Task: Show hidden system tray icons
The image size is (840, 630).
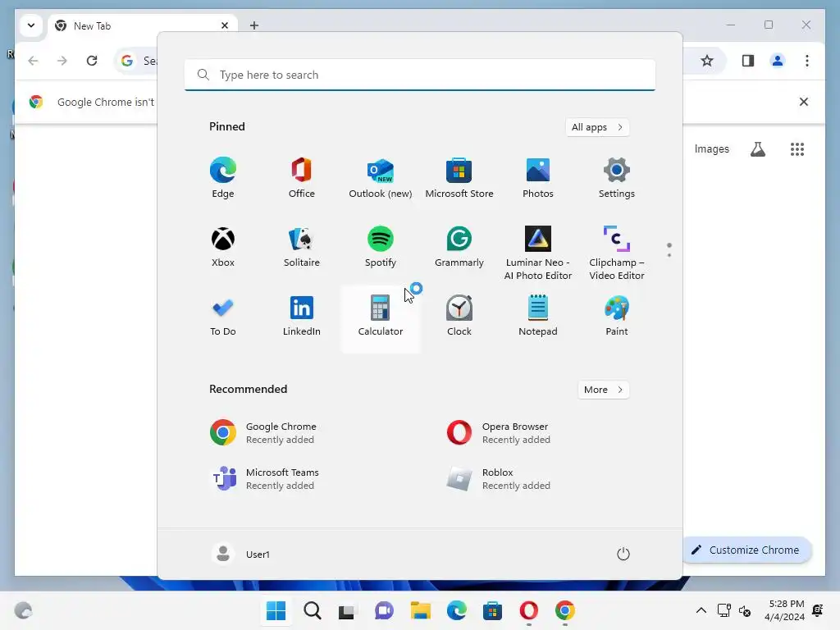Action: [x=701, y=610]
